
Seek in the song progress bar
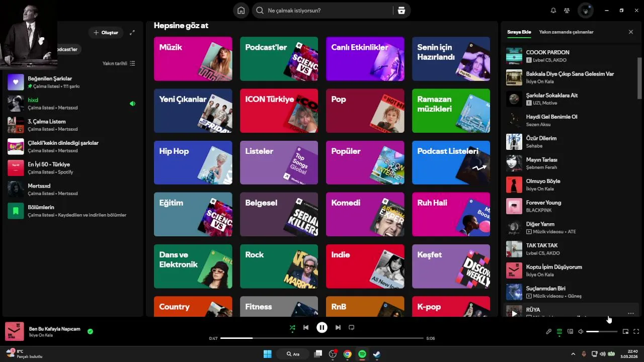[x=322, y=338]
